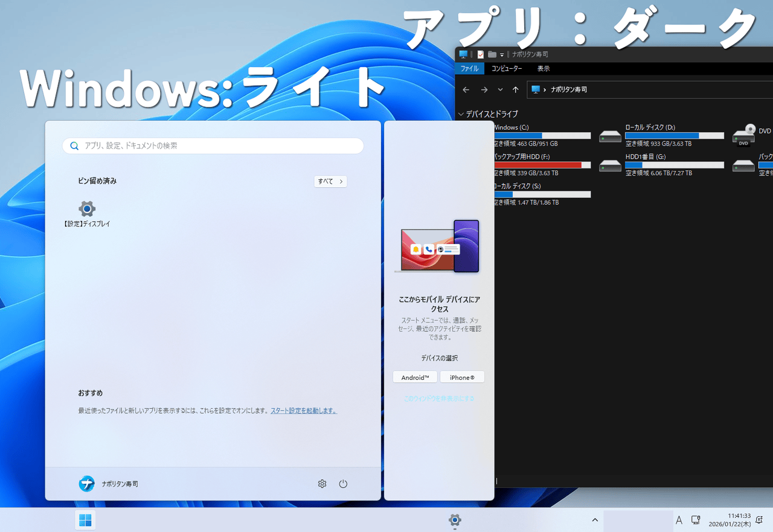Switch to the 表示 ribbon tab
Screen dimensions: 773x532
(544, 69)
